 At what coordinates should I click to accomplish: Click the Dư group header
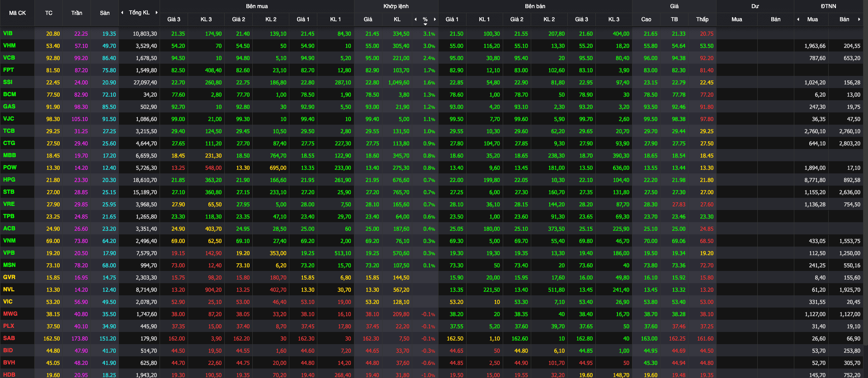point(755,6)
